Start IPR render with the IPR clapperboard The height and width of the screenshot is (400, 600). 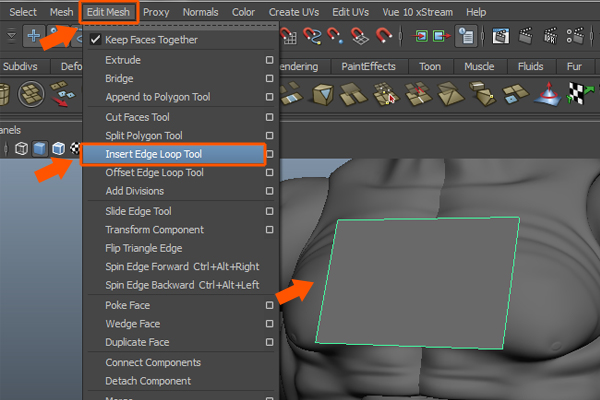tap(551, 36)
